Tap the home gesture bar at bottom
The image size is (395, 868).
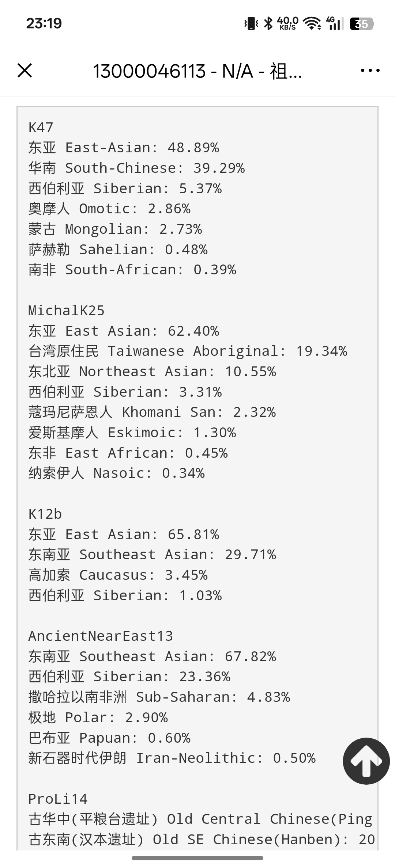point(197,858)
